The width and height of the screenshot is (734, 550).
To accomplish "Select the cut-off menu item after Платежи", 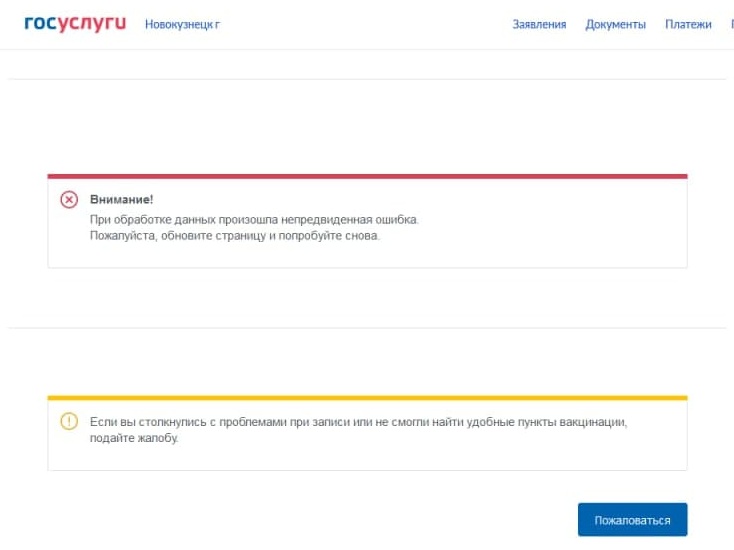I will 732,24.
